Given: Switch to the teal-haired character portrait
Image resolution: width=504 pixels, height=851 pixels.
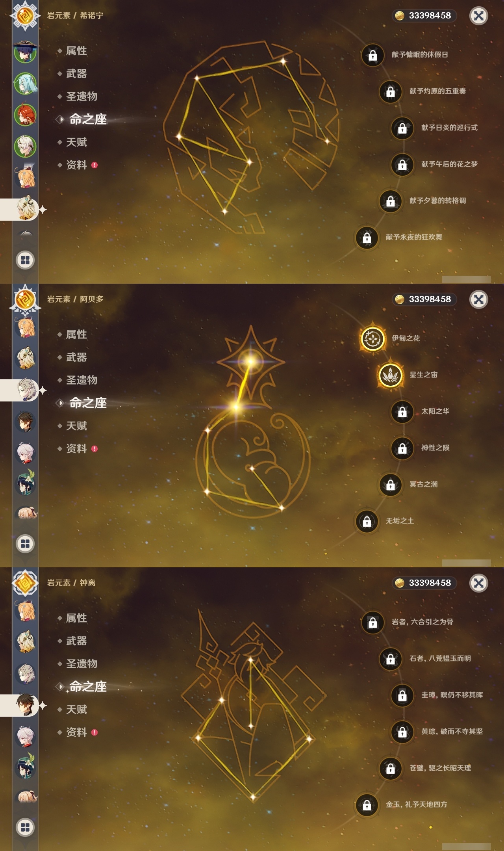Looking at the screenshot, I should tap(26, 84).
